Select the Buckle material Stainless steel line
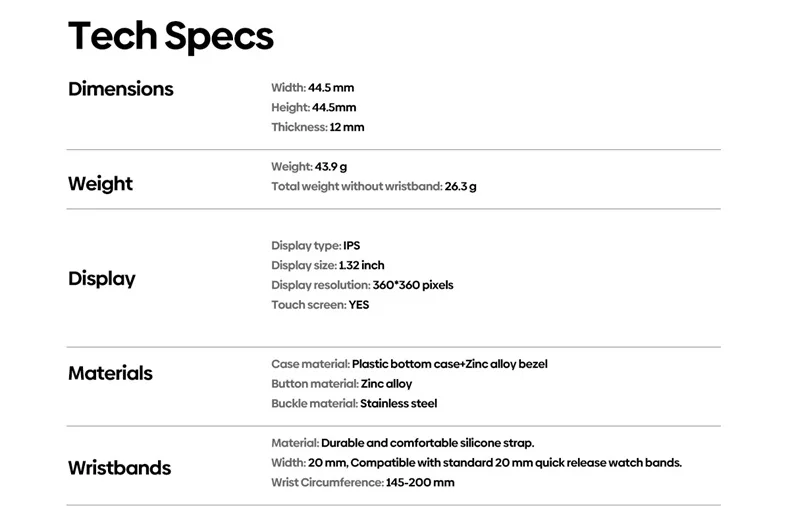The width and height of the screenshot is (790, 506). click(354, 404)
